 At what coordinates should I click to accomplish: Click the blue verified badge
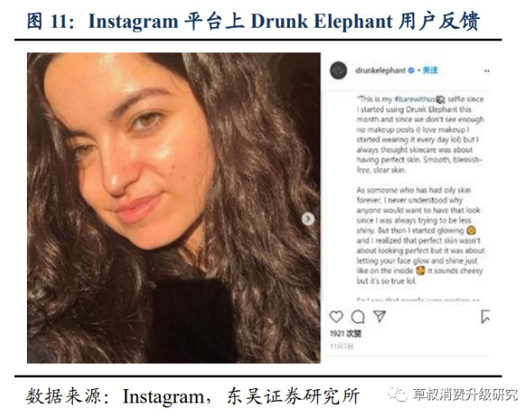tap(411, 71)
